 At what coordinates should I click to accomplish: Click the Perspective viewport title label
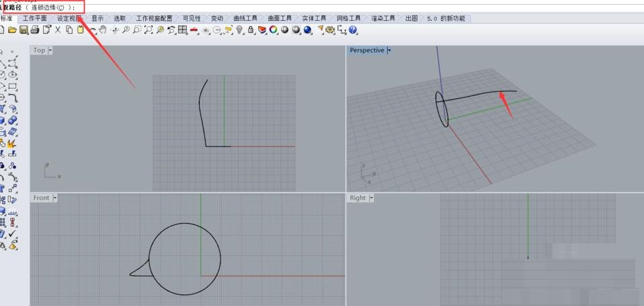[x=366, y=50]
